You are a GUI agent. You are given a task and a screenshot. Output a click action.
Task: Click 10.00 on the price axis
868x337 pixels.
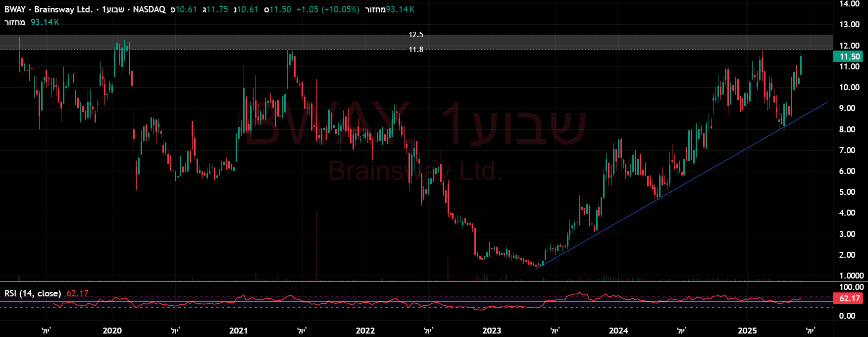849,87
